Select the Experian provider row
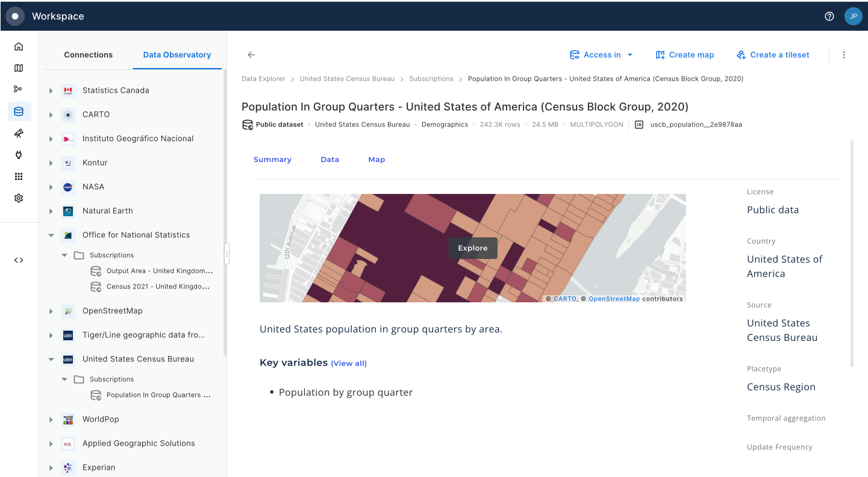This screenshot has width=868, height=477. tap(131, 467)
